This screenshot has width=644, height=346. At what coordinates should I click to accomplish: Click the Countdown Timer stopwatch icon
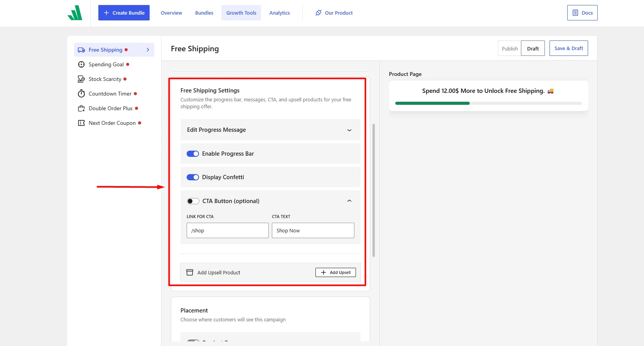pyautogui.click(x=81, y=94)
